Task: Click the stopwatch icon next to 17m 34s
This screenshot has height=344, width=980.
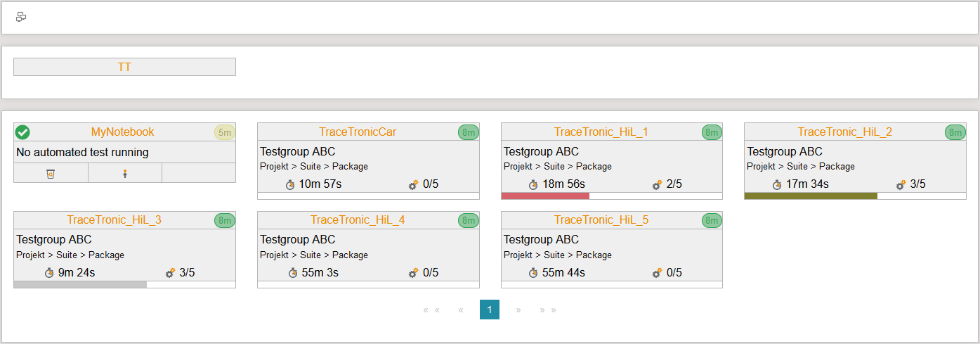Action: pyautogui.click(x=777, y=185)
